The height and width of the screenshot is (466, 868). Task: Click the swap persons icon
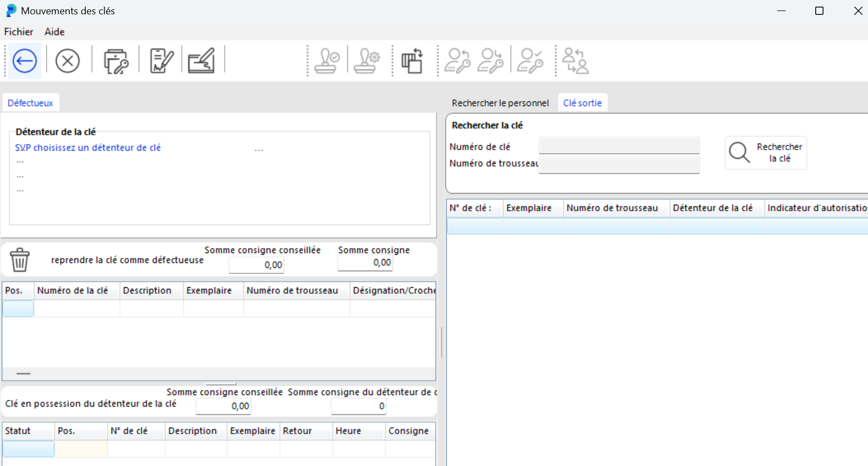(x=575, y=61)
